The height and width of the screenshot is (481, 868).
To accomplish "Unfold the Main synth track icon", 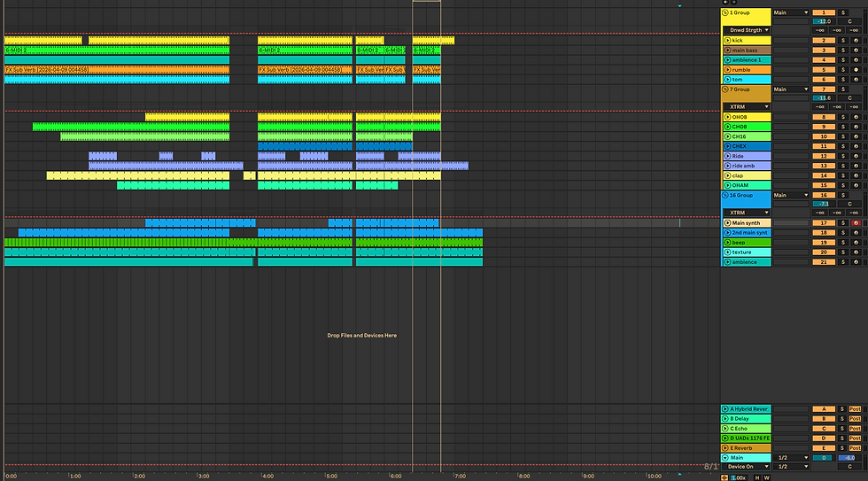I will coord(727,223).
